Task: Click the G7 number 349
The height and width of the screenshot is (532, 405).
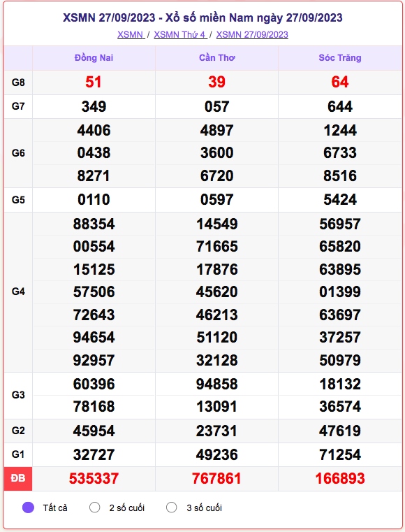Action: coord(94,106)
